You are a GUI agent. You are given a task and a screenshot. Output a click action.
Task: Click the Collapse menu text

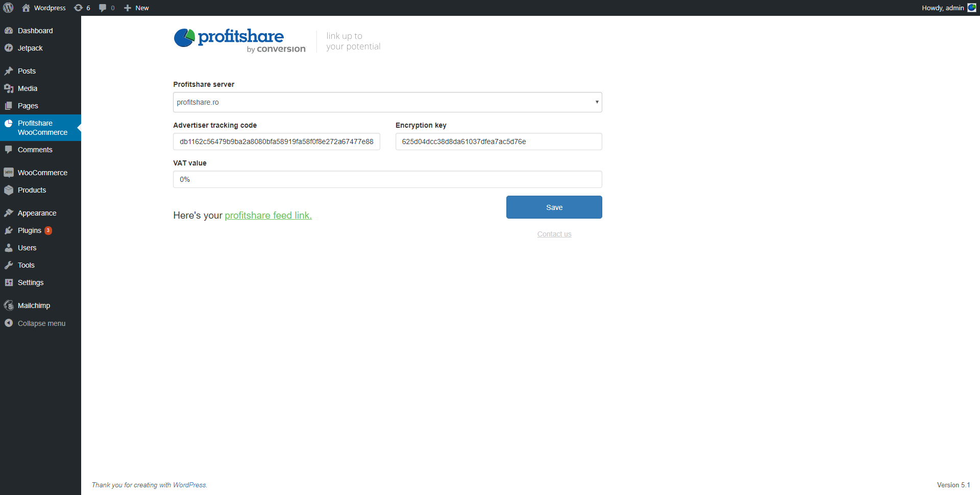(41, 323)
